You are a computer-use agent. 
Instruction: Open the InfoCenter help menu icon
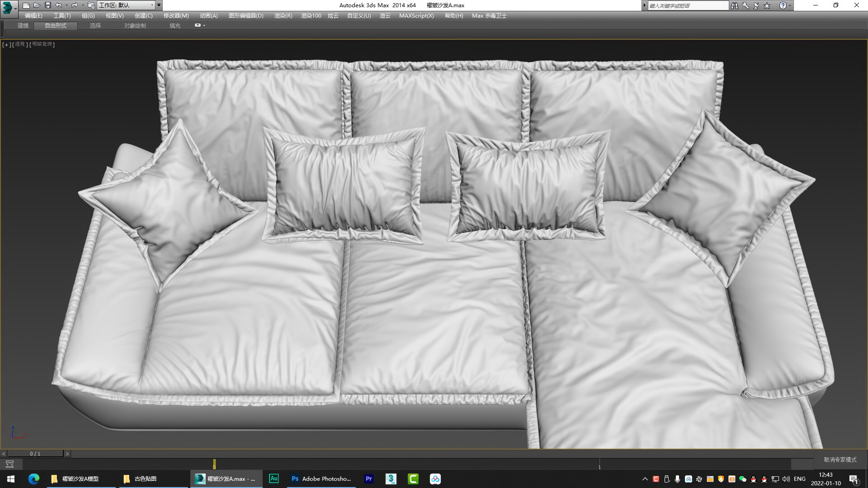coord(783,5)
